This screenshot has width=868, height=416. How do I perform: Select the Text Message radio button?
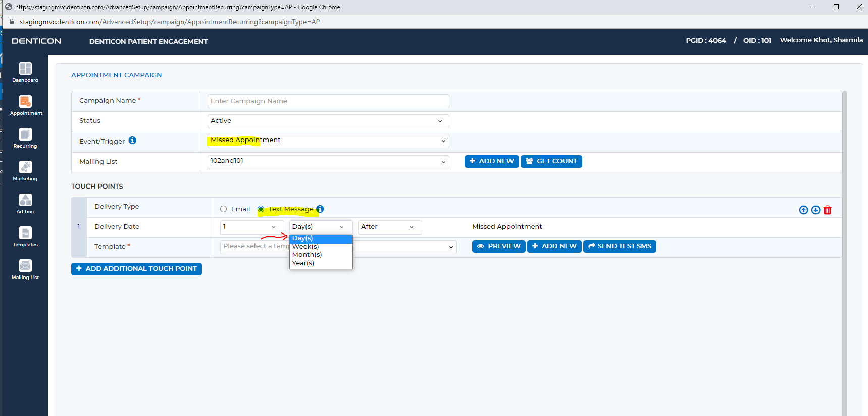coord(261,209)
